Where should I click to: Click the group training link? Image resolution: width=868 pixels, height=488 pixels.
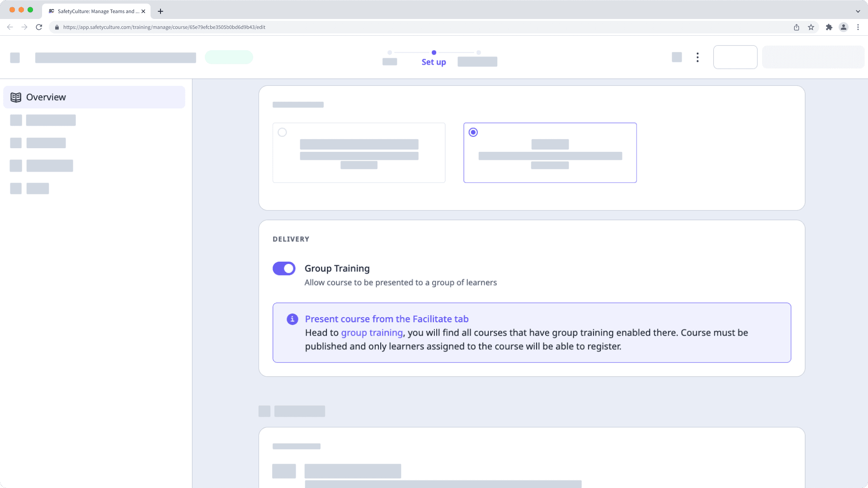(x=372, y=333)
